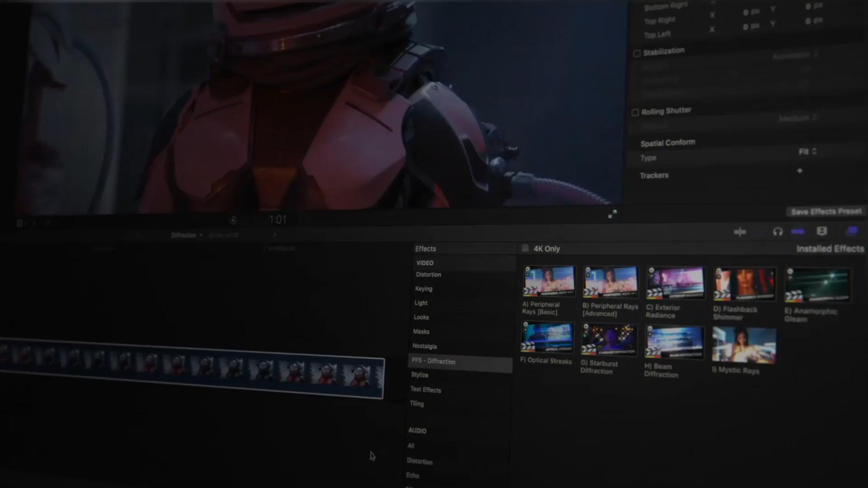Select the audio Distortion category
Viewport: 868px width, 488px height.
click(x=420, y=461)
